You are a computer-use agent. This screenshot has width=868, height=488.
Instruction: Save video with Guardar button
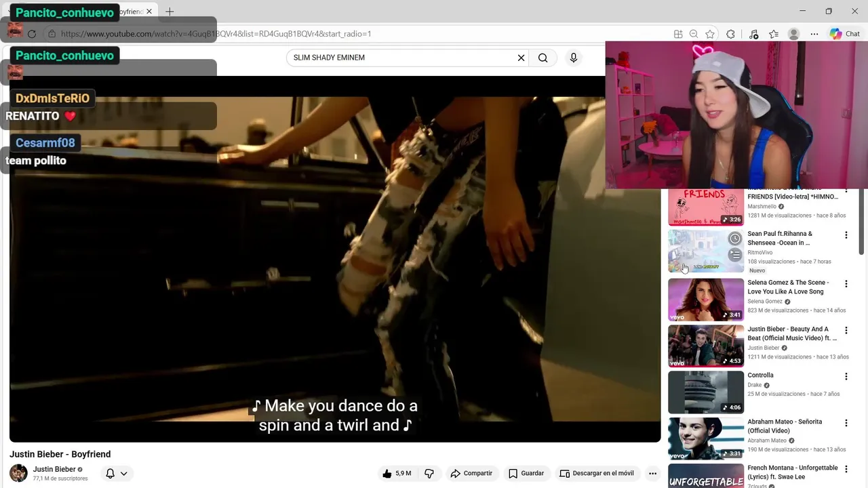(x=526, y=473)
